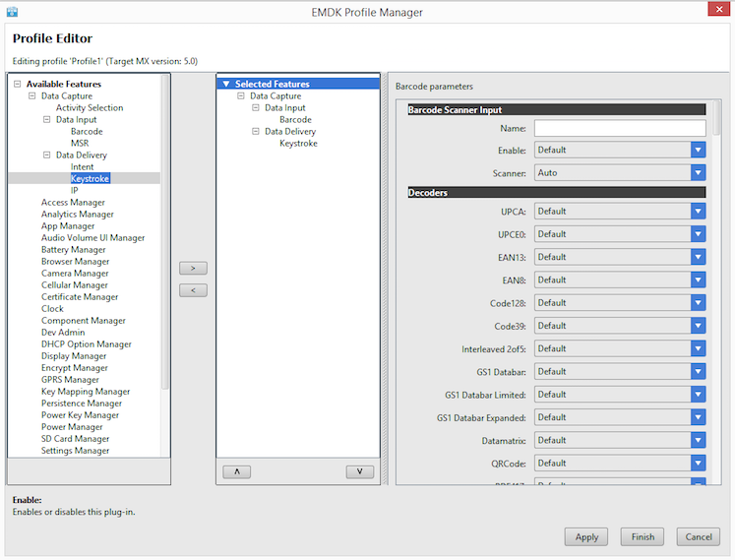Viewport: 735px width, 560px height.
Task: Click the add feature right-arrow button
Action: (193, 268)
